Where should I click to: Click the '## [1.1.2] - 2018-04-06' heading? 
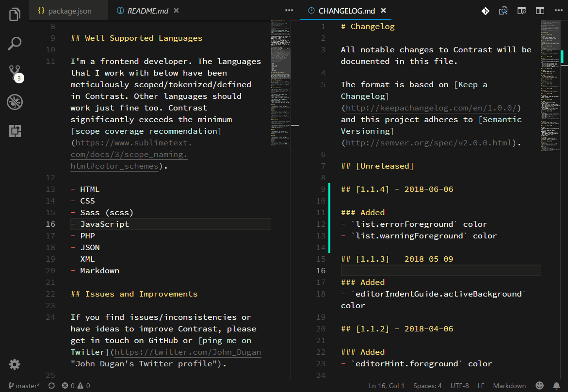397,329
